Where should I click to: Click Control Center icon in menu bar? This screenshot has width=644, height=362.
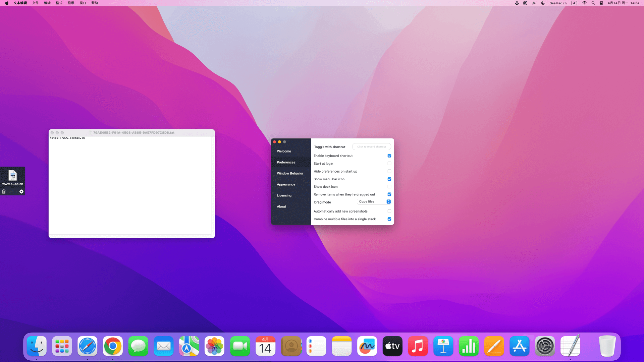(x=601, y=3)
